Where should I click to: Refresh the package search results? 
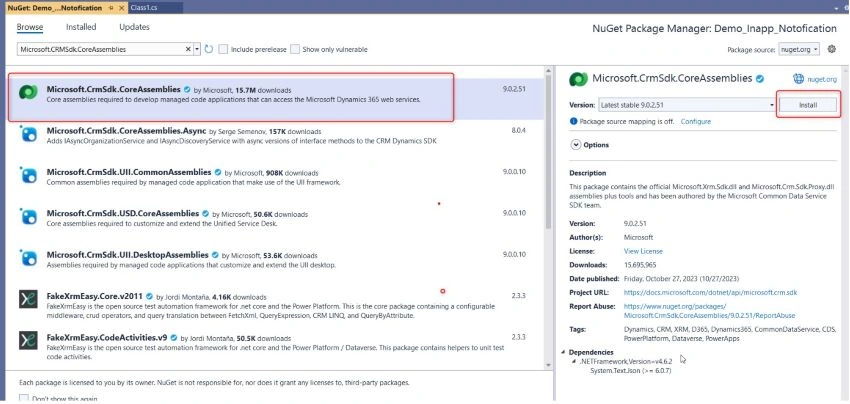209,49
